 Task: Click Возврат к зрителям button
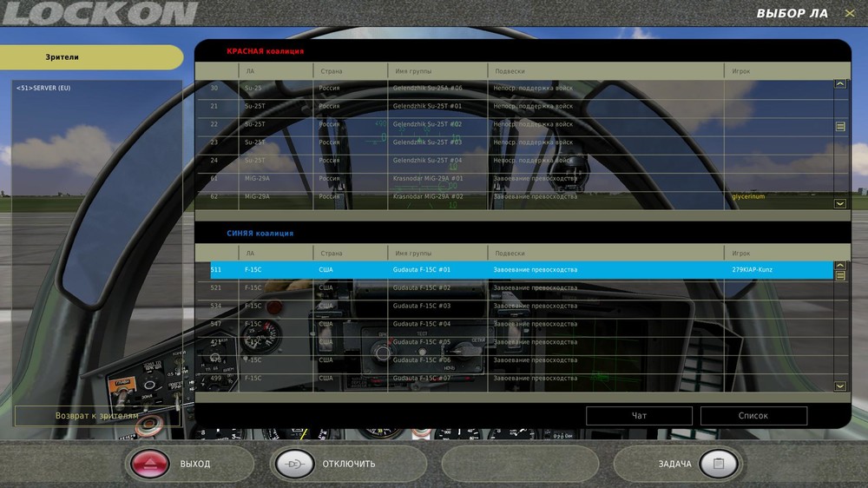[x=97, y=415]
